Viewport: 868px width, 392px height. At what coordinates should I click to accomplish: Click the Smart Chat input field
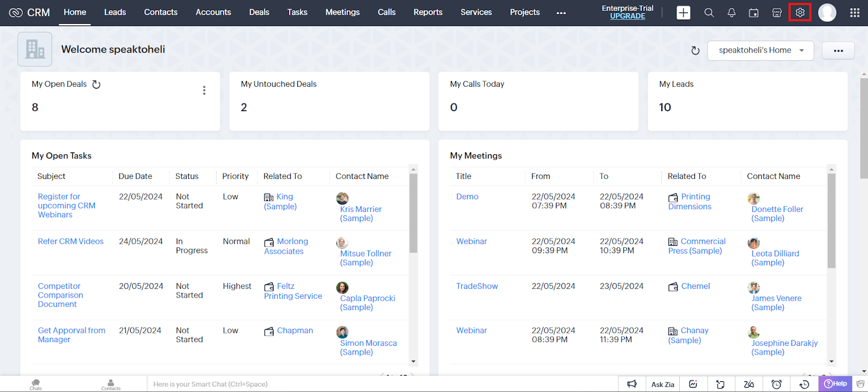(382, 384)
